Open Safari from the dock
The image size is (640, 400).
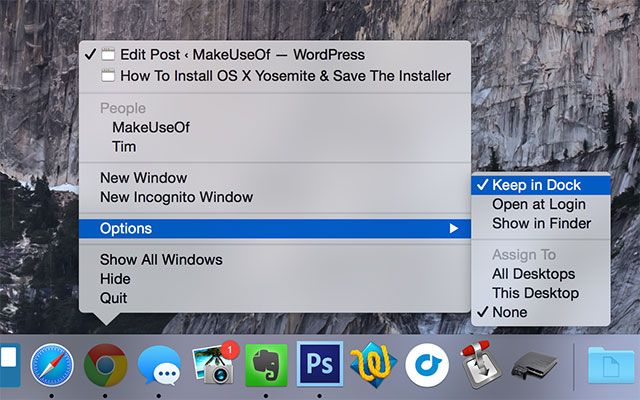coord(51,365)
